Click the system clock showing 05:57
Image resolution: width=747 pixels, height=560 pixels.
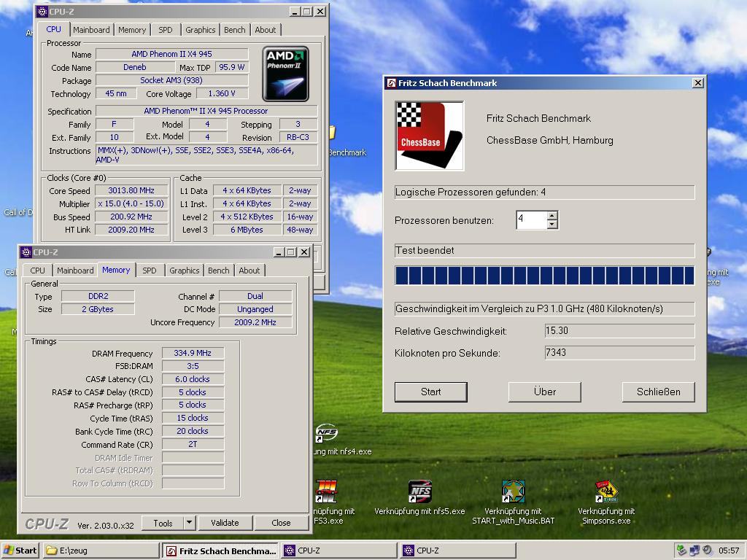pyautogui.click(x=729, y=551)
